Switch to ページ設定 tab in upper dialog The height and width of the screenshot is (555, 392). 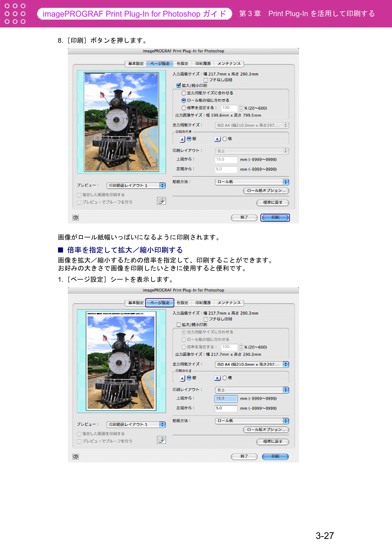(160, 64)
